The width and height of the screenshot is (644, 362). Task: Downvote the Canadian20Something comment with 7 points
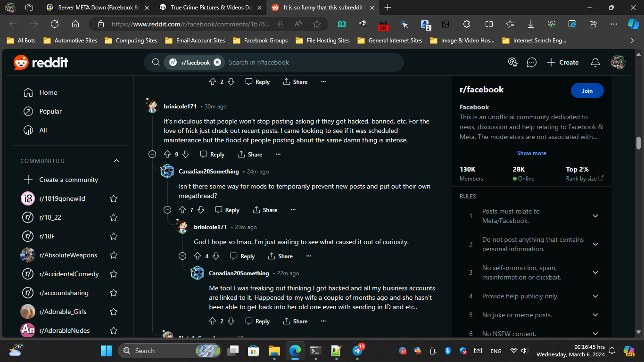point(200,210)
